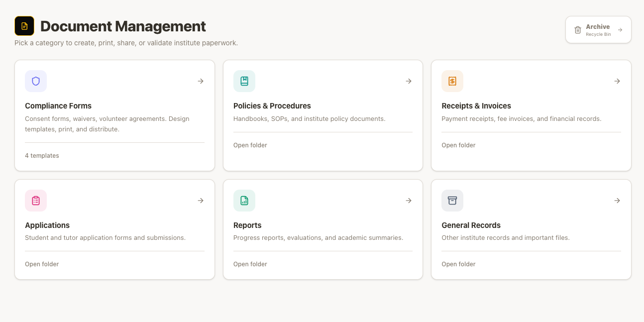Viewport: 644px width, 322px height.
Task: Click the Reports chart file icon
Action: pos(244,201)
